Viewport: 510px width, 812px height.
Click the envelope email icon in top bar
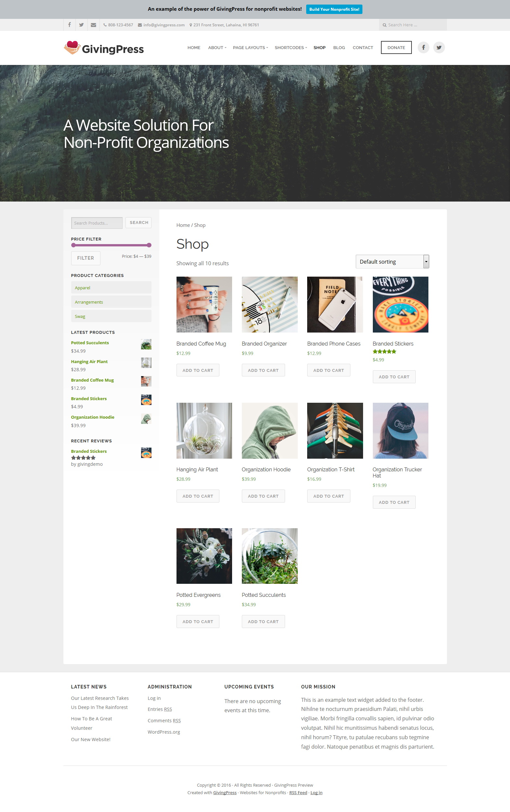93,25
